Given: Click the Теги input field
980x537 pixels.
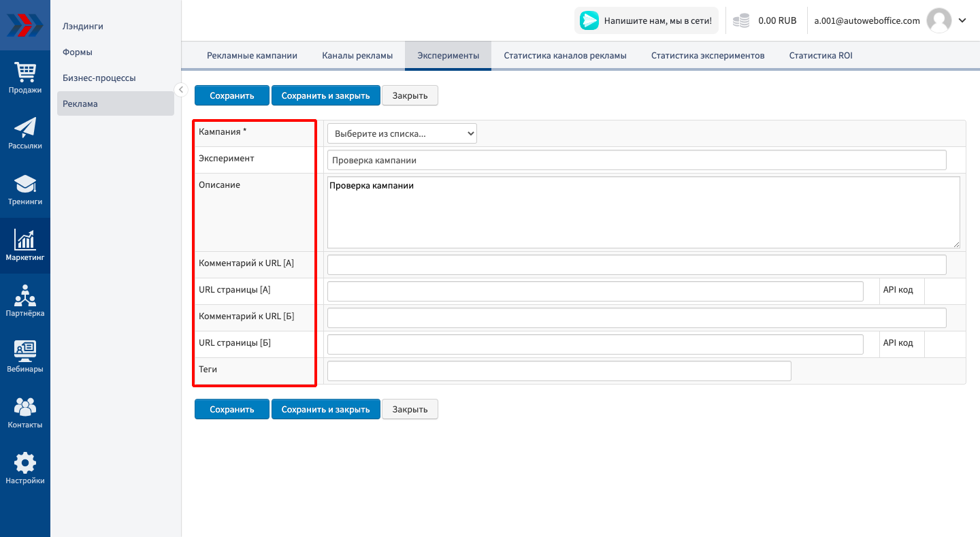Looking at the screenshot, I should [x=559, y=371].
